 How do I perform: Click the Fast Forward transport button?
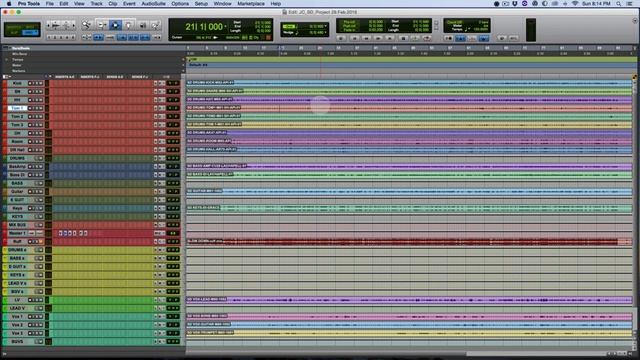(378, 38)
